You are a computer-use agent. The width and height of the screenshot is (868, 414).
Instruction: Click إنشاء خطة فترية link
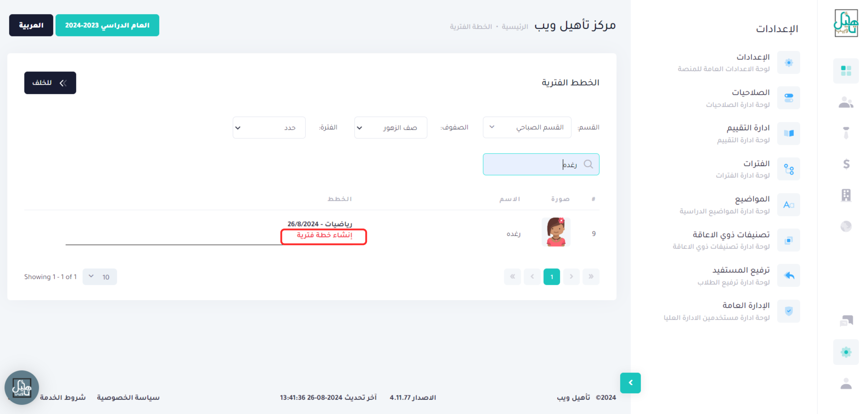[324, 235]
